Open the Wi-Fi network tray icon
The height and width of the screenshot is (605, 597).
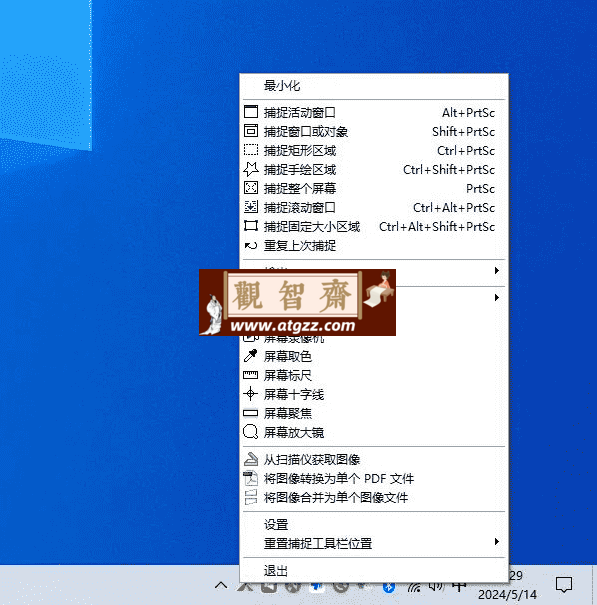(x=414, y=587)
